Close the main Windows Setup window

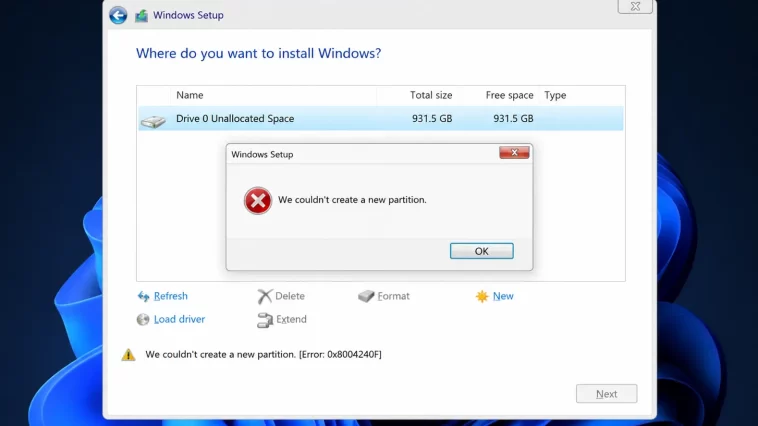tap(635, 6)
